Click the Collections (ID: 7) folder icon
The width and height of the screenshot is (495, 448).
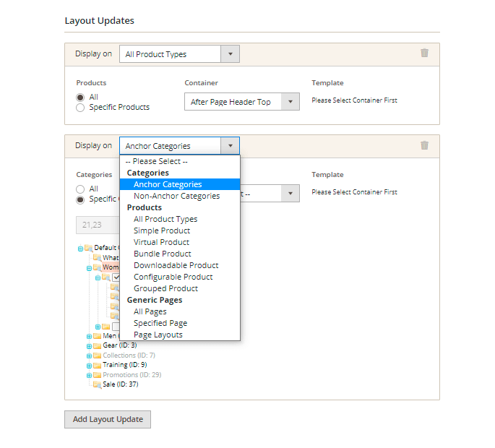click(97, 356)
